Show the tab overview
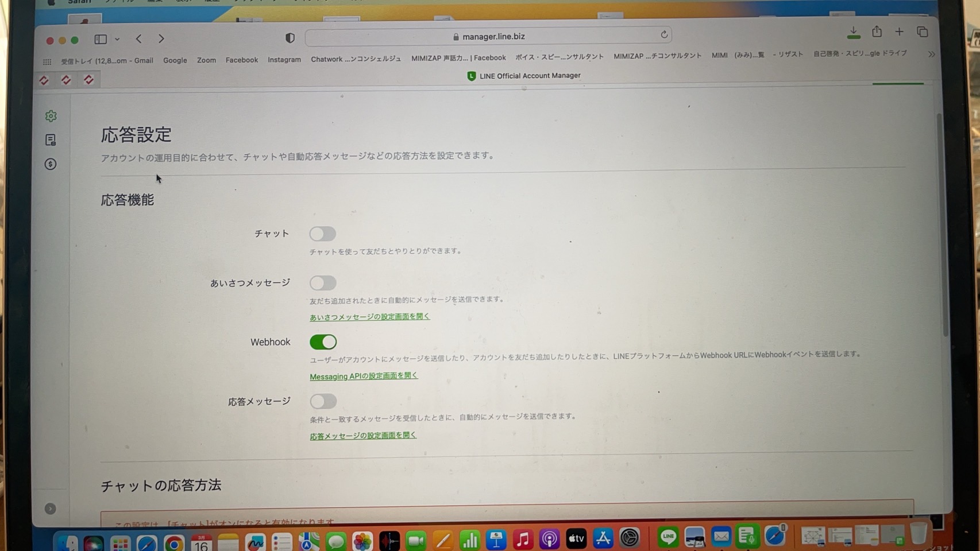980x551 pixels. (x=923, y=32)
